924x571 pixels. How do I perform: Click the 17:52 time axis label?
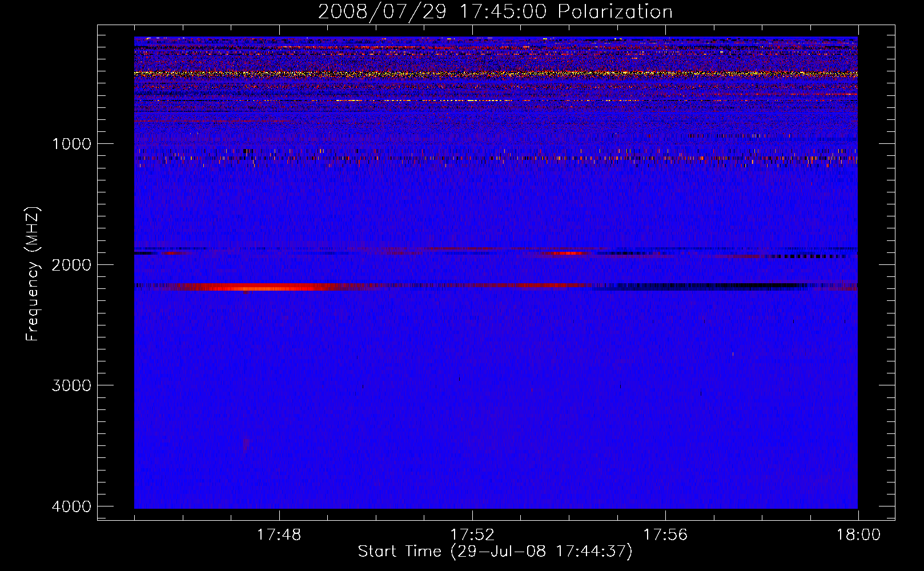(472, 535)
